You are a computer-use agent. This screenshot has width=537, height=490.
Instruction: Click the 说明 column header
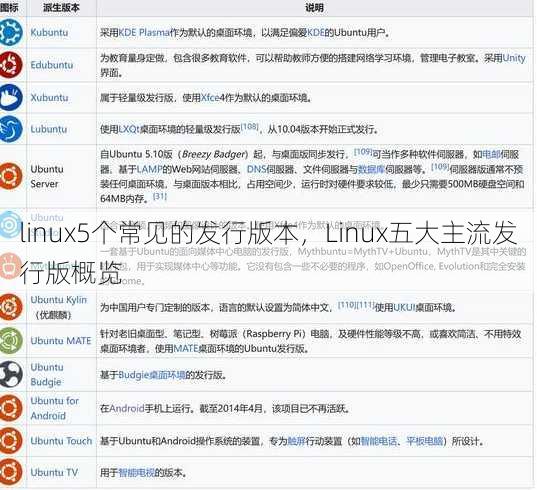[x=314, y=8]
